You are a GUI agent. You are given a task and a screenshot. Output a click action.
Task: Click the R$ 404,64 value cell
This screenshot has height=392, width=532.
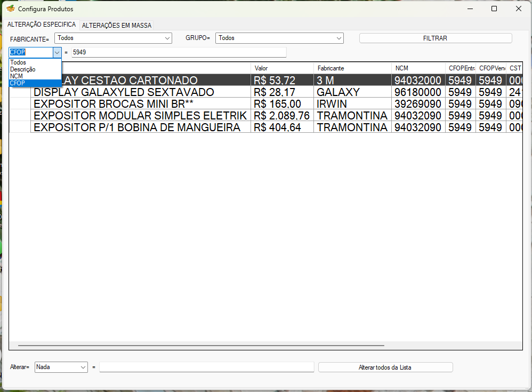[283, 127]
